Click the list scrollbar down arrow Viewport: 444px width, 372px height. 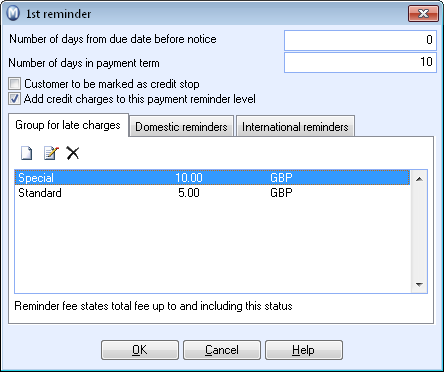pos(419,285)
